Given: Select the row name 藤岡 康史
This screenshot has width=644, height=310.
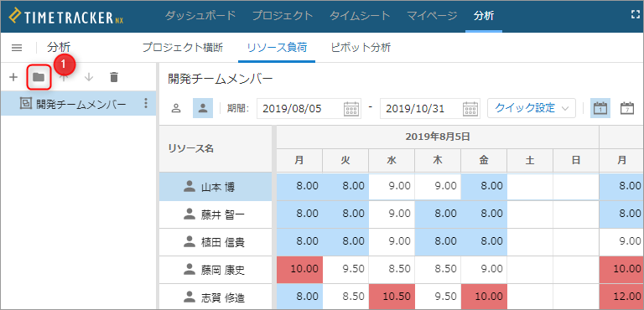Looking at the screenshot, I should point(222,270).
